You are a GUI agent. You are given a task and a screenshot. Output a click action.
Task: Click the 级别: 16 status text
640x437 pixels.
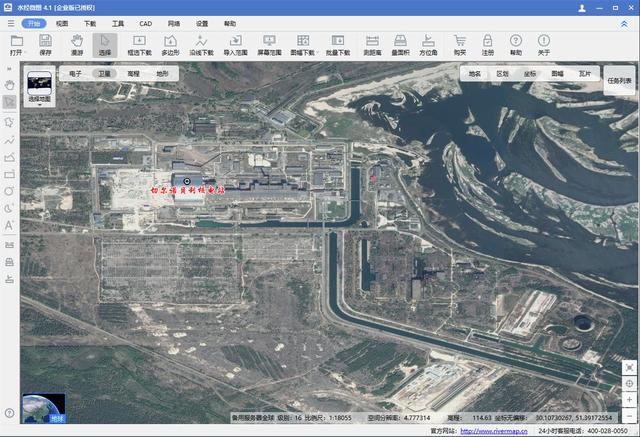pos(289,418)
